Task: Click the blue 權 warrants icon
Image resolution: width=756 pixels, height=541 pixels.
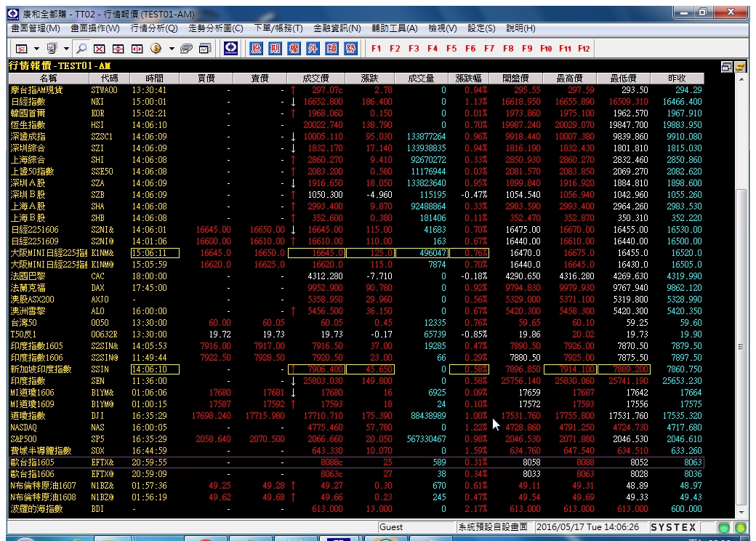Action: tap(294, 48)
